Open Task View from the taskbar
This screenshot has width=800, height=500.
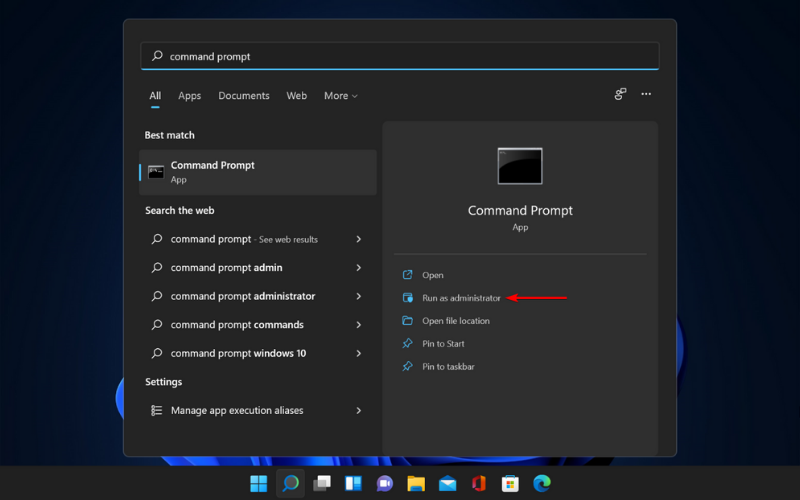(322, 483)
